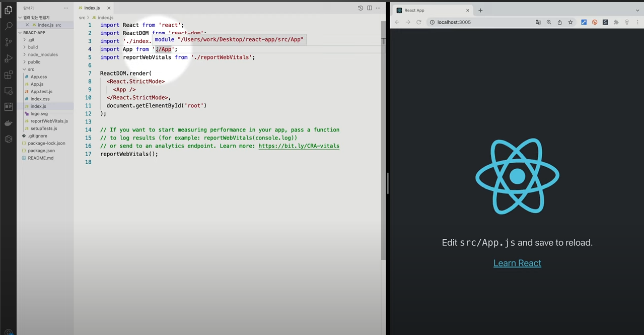
Task: Collapse the src folder
Action: pos(31,69)
